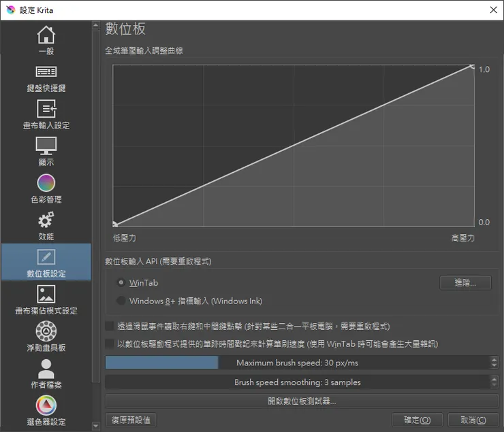
Task: Open the 選色器設定 color selector page
Action: (46, 411)
